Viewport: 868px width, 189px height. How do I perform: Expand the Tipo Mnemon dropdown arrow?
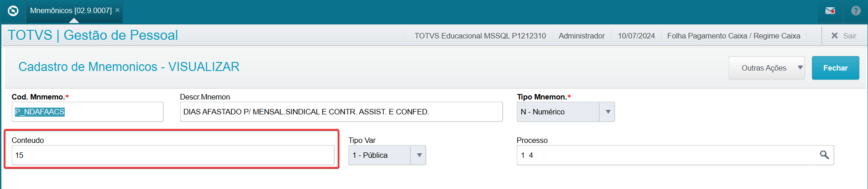point(607,112)
